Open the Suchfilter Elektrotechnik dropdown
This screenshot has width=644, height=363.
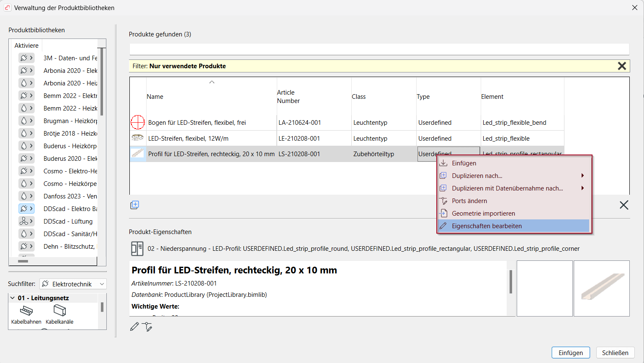73,284
